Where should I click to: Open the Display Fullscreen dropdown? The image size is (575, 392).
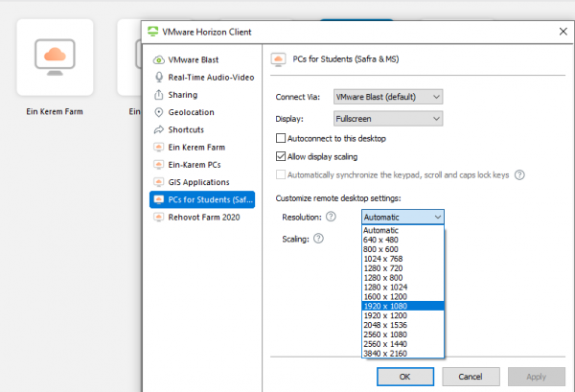point(388,119)
